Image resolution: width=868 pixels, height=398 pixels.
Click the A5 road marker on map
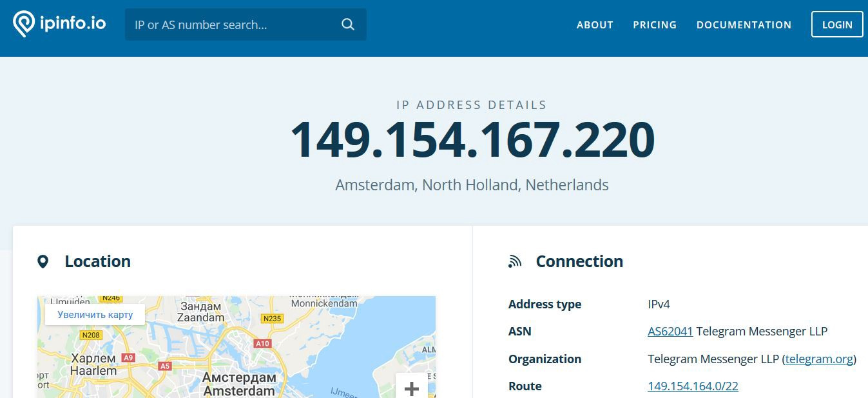[165, 366]
